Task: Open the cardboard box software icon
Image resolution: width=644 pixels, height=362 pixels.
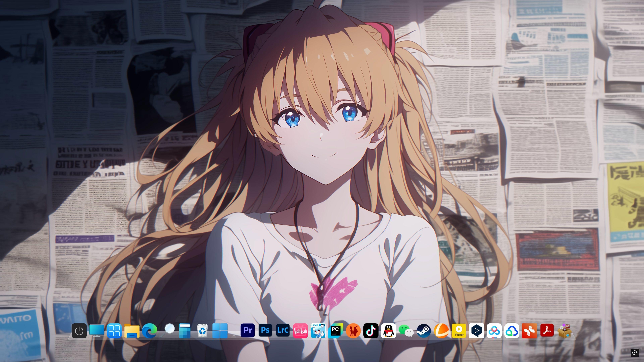Action: coord(565,331)
